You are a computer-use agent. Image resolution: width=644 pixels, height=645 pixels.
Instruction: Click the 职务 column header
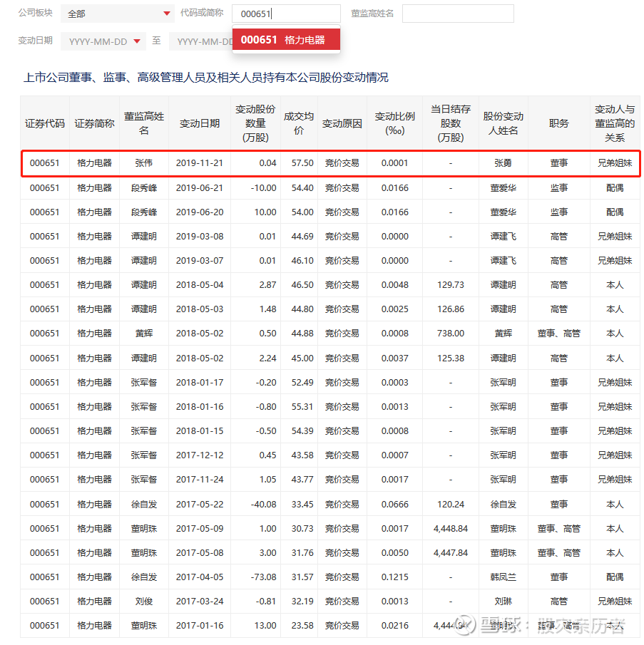click(559, 123)
